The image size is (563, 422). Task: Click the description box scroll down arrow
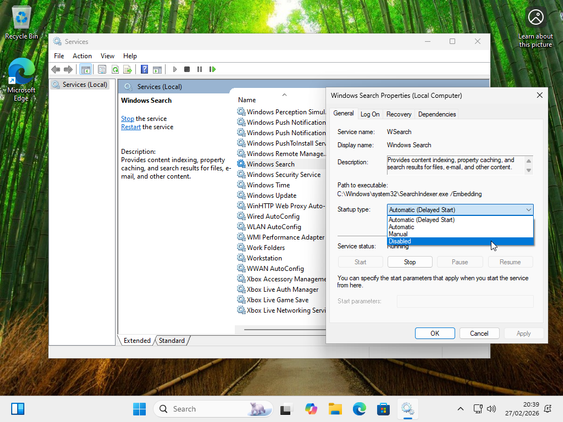[x=529, y=171]
